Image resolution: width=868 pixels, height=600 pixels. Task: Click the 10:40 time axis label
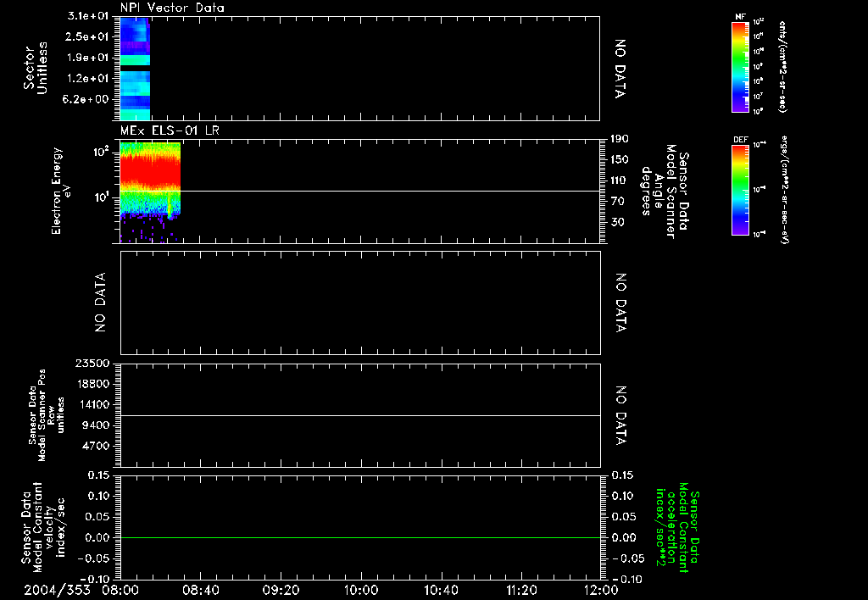pos(441,590)
